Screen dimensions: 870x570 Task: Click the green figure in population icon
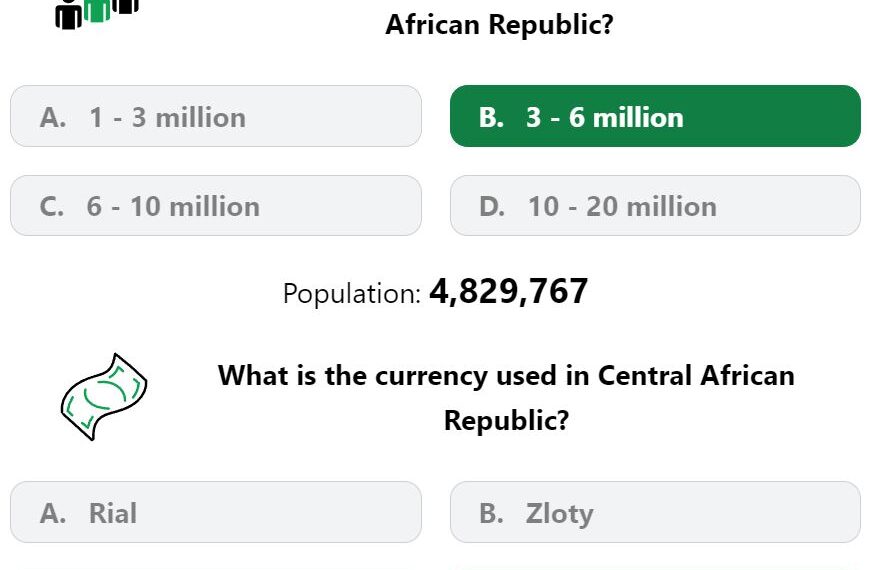97,10
